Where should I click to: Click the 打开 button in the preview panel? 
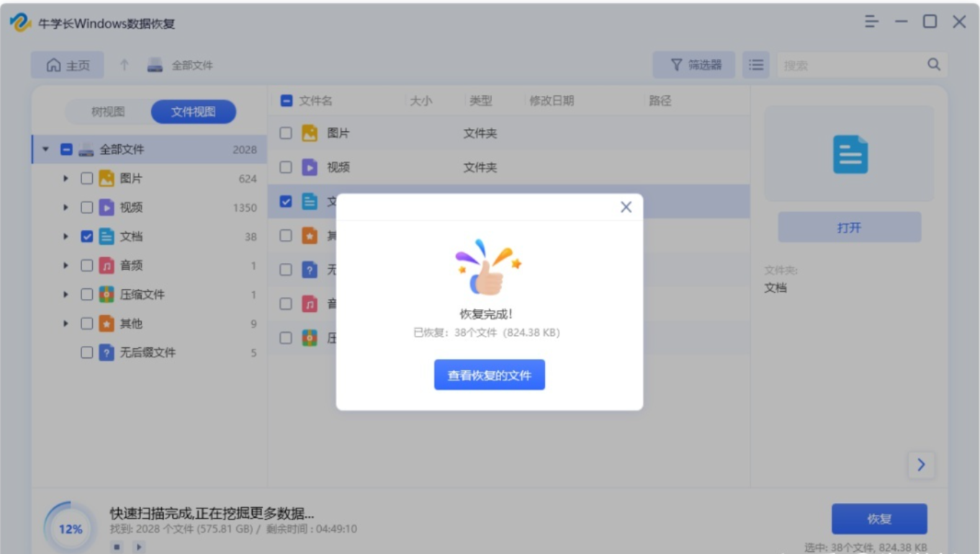850,228
